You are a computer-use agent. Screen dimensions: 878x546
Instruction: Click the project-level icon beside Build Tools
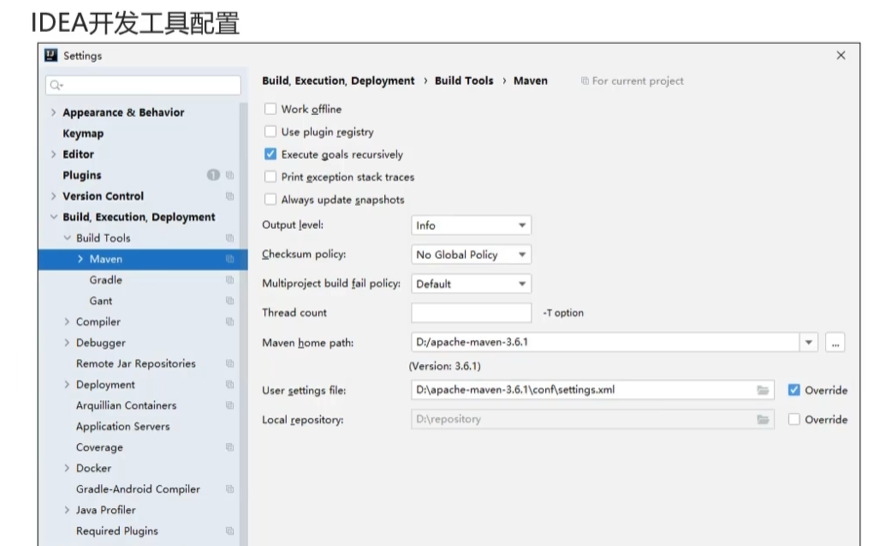[x=230, y=238]
